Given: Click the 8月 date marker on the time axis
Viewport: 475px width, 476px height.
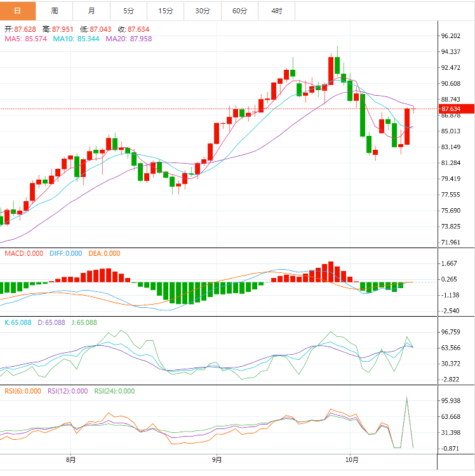Looking at the screenshot, I should tap(70, 459).
